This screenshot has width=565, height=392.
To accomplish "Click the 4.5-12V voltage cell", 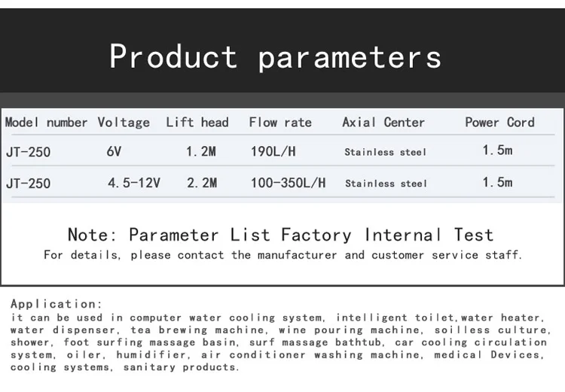I will click(x=133, y=183).
